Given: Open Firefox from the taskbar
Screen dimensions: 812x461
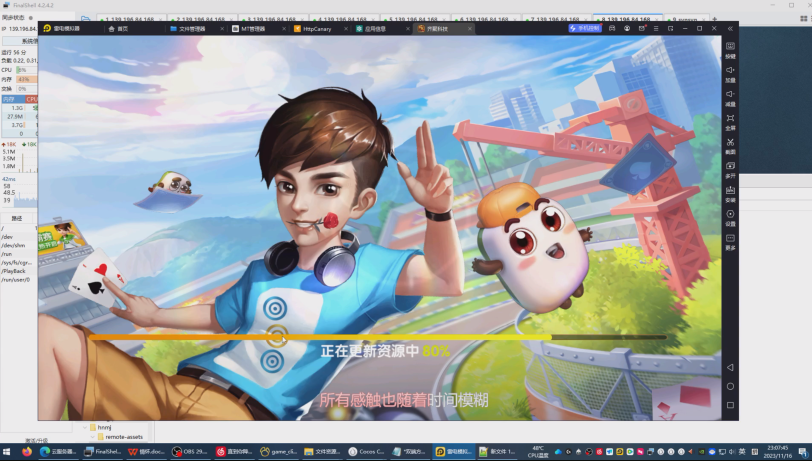Looking at the screenshot, I should point(27,452).
